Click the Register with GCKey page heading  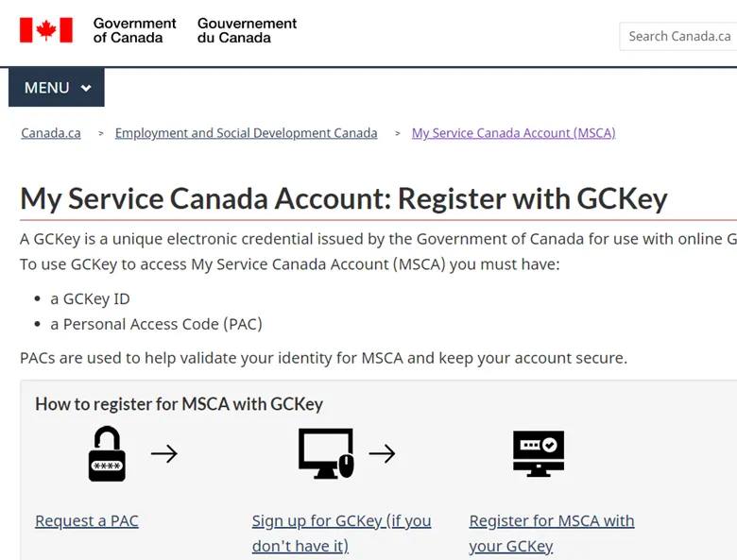[x=344, y=198]
